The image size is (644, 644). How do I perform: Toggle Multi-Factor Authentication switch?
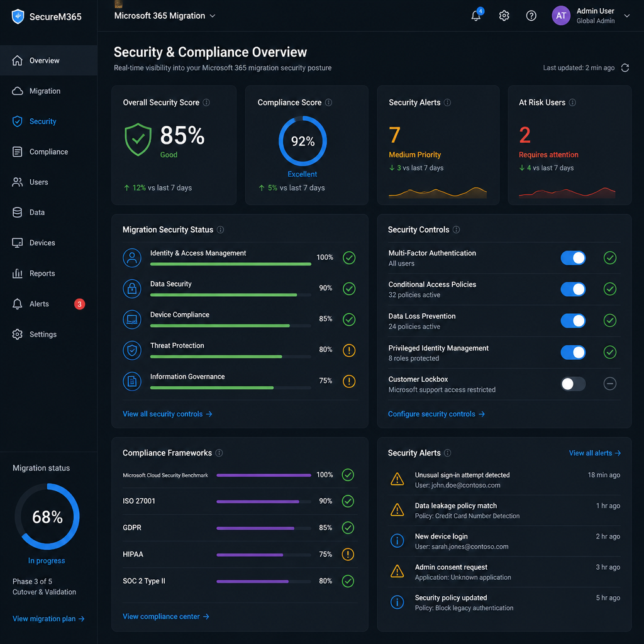point(573,258)
